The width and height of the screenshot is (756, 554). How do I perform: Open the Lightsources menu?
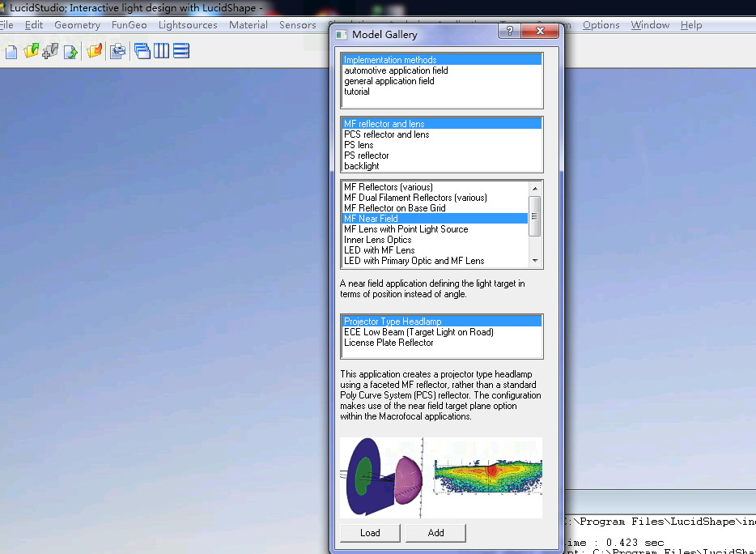[x=188, y=25]
